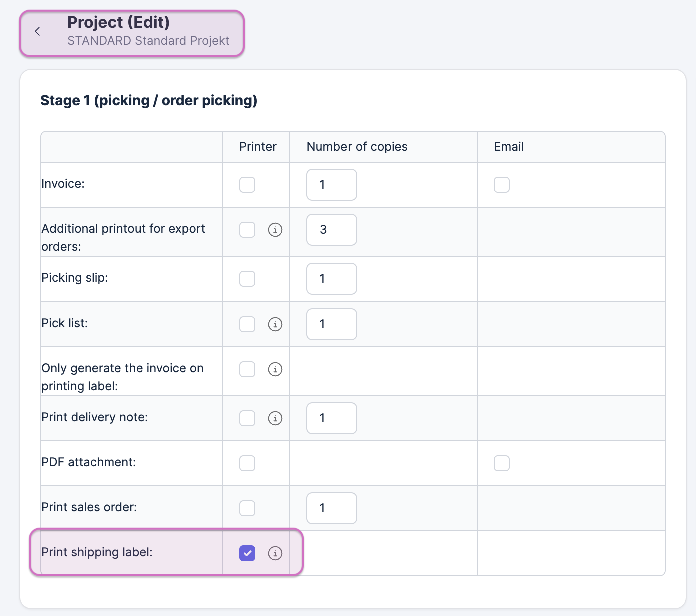Uncheck the Print shipping label checkbox
The image size is (696, 616).
point(247,553)
